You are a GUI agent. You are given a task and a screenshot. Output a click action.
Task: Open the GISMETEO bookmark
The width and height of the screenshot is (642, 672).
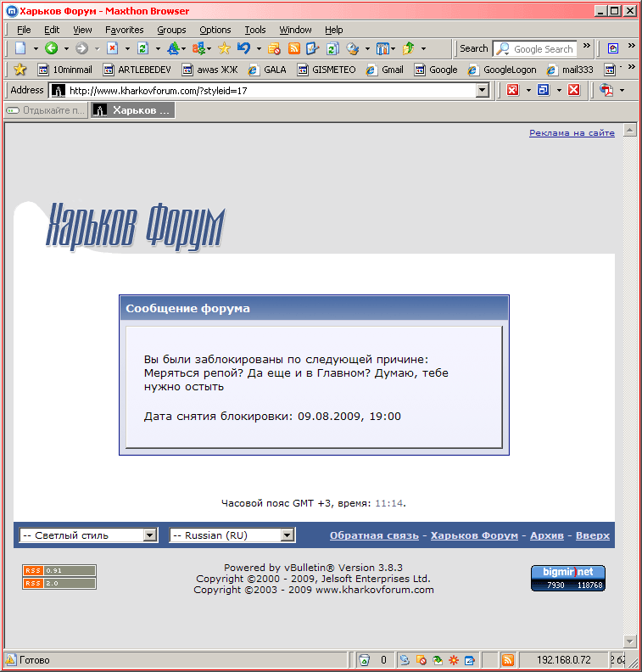327,70
